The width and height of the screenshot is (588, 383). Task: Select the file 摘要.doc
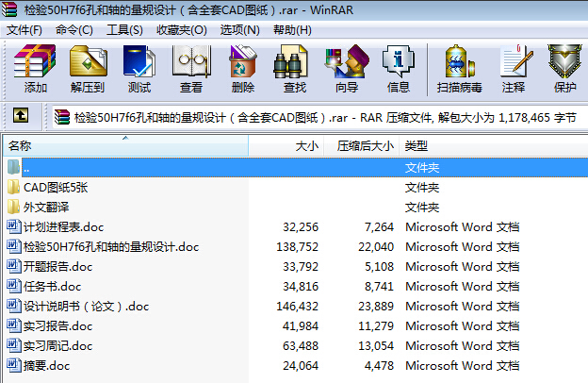point(46,366)
